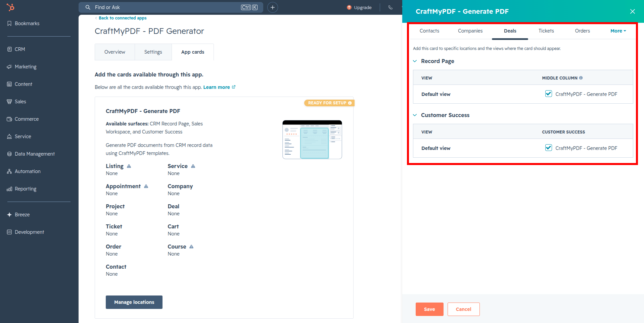Open the More tabs dropdown
The height and width of the screenshot is (323, 644).
point(618,31)
